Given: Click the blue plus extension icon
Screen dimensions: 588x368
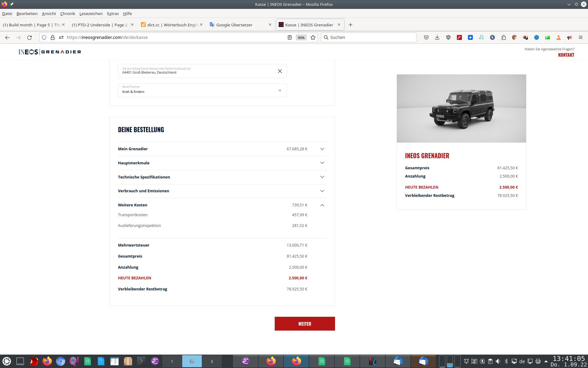Looking at the screenshot, I should (470, 37).
